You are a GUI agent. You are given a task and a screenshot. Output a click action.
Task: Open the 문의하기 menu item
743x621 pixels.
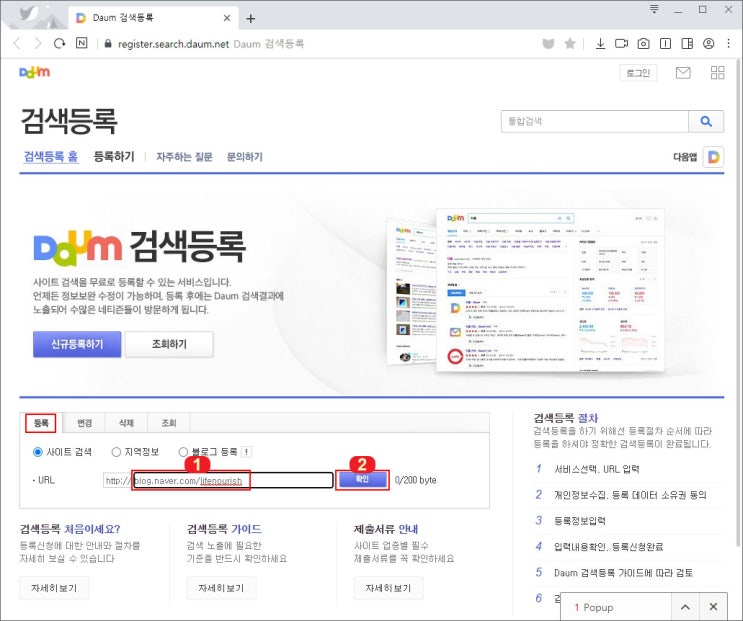(x=245, y=157)
